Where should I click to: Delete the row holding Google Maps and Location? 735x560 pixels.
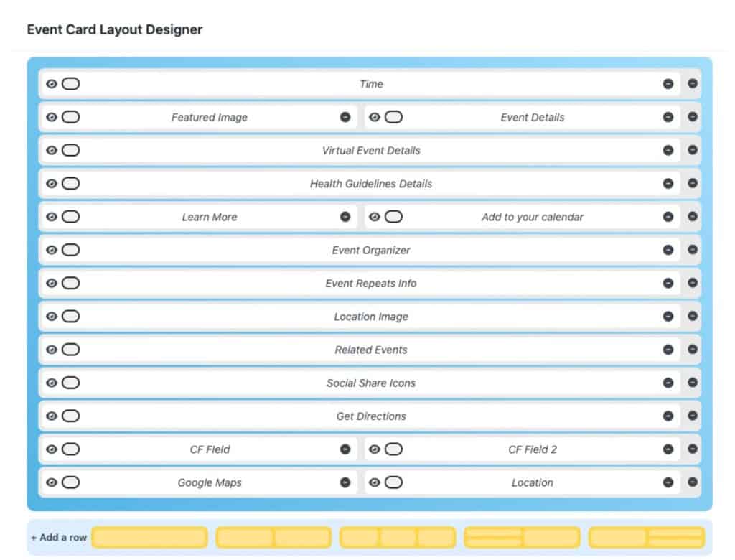click(693, 482)
